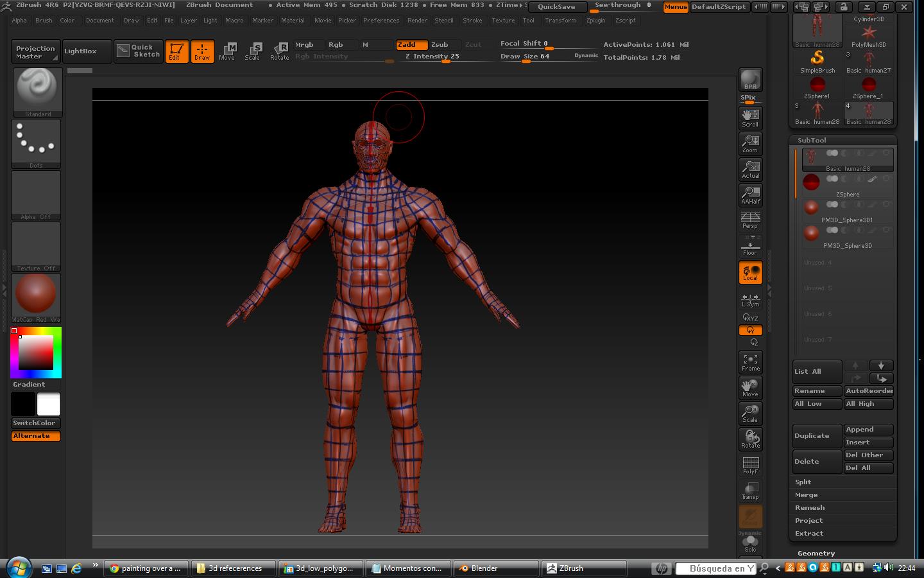Toggle Solo mode
This screenshot has width=924, height=578.
[x=750, y=545]
